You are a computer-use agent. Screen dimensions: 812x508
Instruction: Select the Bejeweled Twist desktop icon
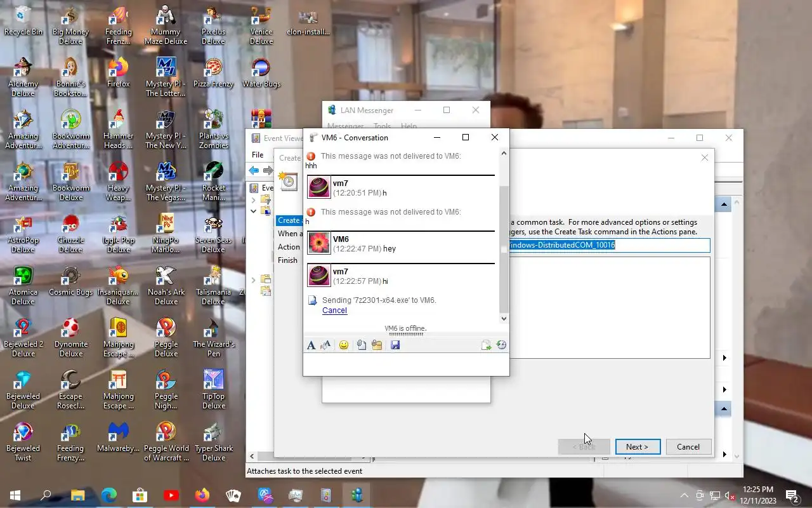point(23,441)
